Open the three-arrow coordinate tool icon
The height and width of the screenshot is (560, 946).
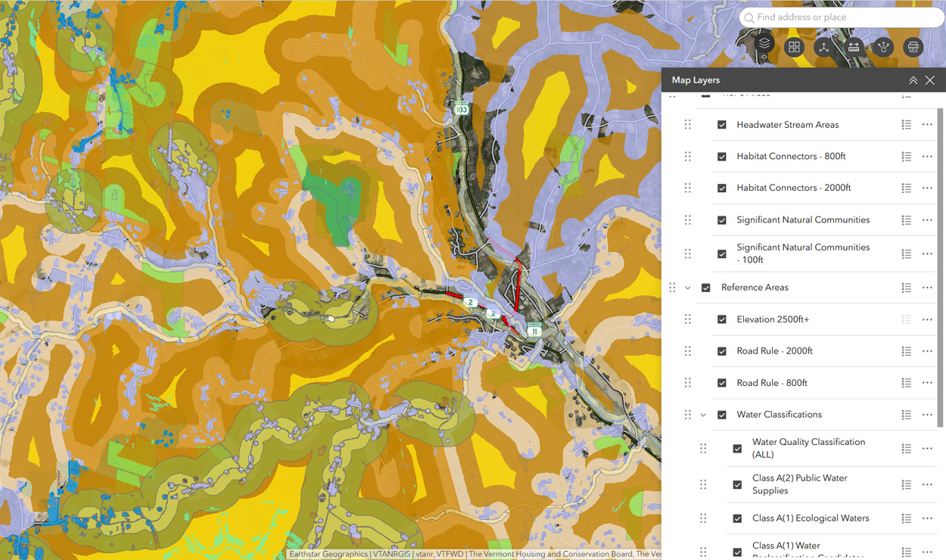pos(823,47)
